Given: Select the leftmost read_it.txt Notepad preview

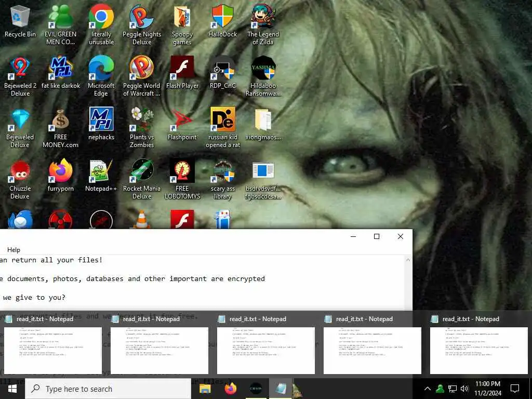Looking at the screenshot, I should tap(53, 351).
